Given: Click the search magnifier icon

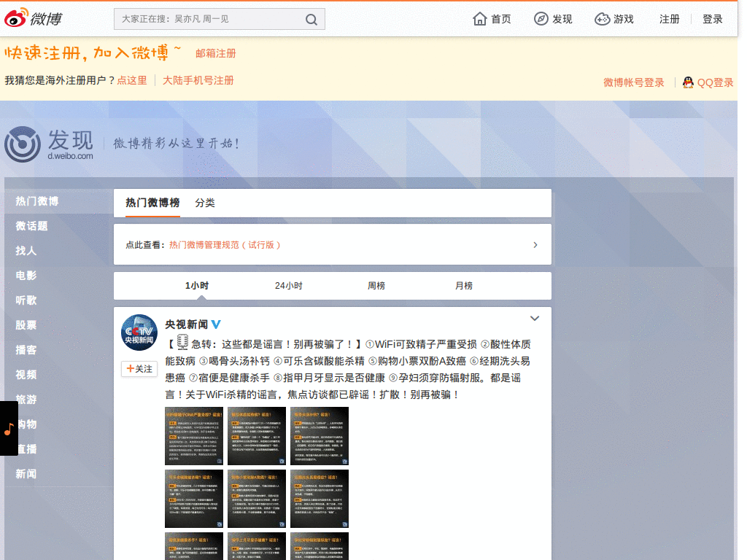Looking at the screenshot, I should pos(311,20).
